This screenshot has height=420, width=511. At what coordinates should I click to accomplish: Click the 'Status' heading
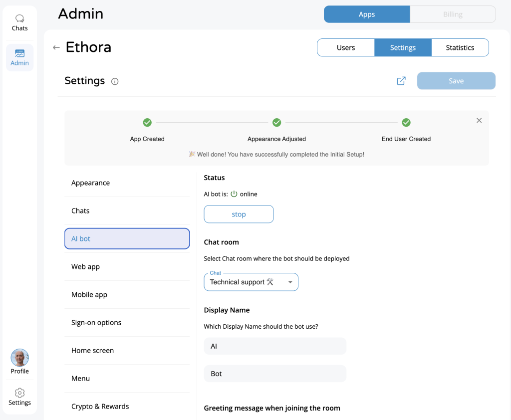click(214, 178)
